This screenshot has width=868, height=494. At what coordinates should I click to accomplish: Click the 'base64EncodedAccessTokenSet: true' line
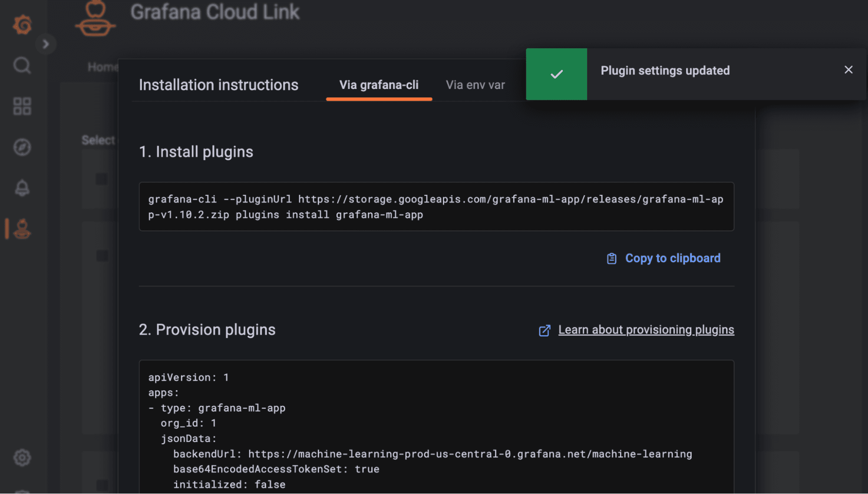[276, 469]
